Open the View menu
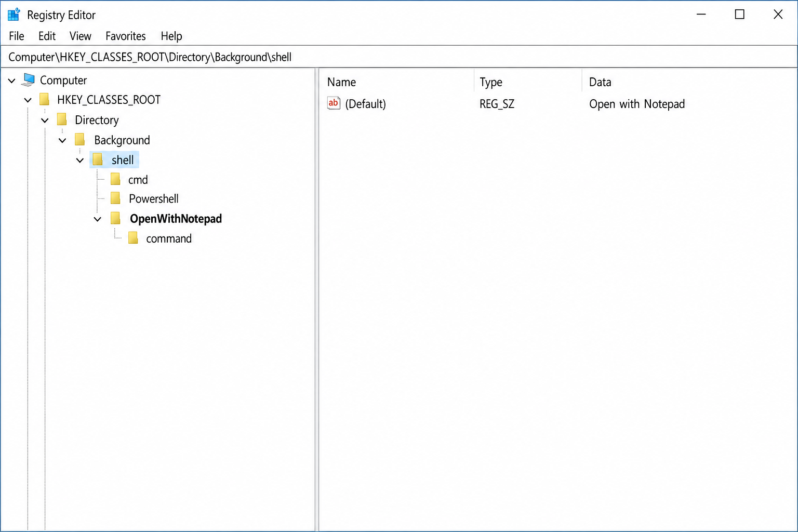The height and width of the screenshot is (532, 798). pyautogui.click(x=81, y=36)
